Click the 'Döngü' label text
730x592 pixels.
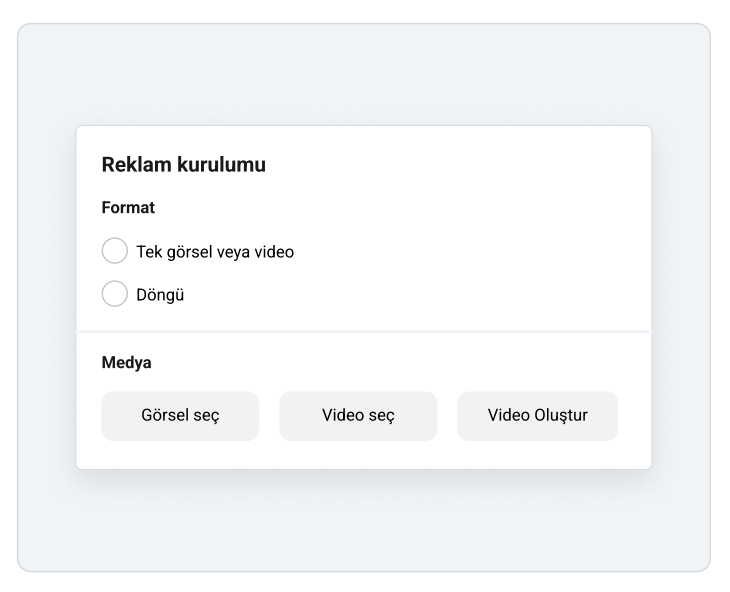coord(160,295)
